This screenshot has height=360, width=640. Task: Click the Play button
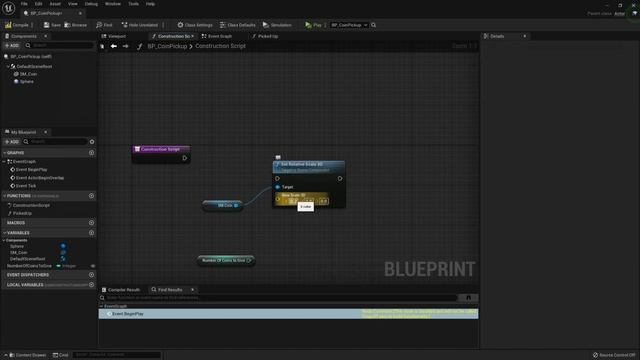point(313,25)
